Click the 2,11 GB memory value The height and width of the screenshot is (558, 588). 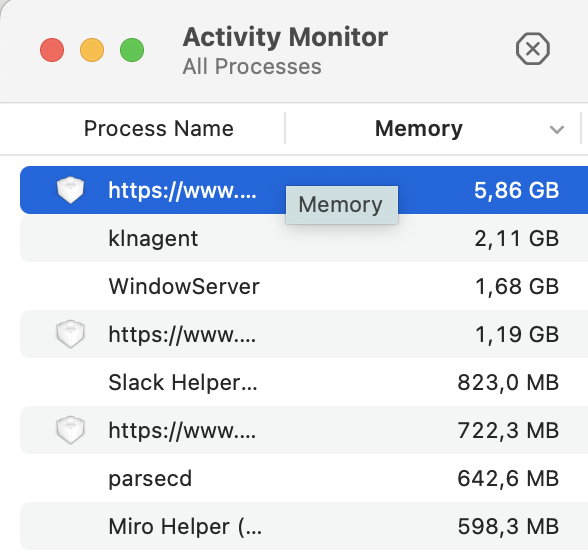[x=516, y=238]
